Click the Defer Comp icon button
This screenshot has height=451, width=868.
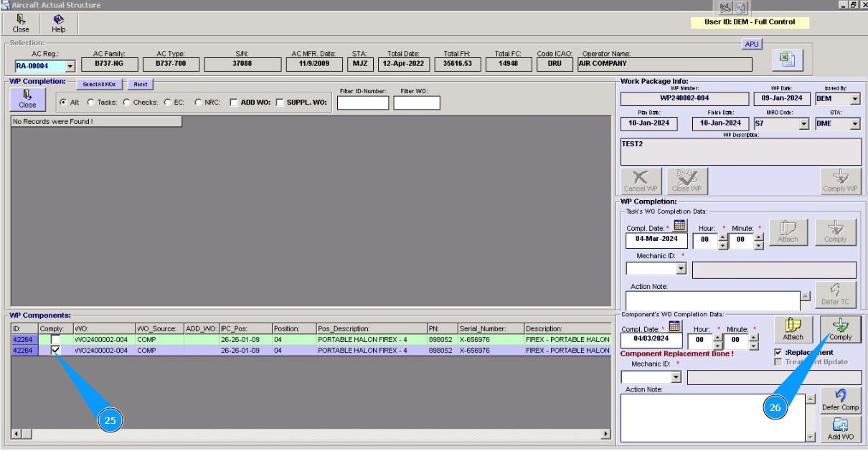point(840,400)
